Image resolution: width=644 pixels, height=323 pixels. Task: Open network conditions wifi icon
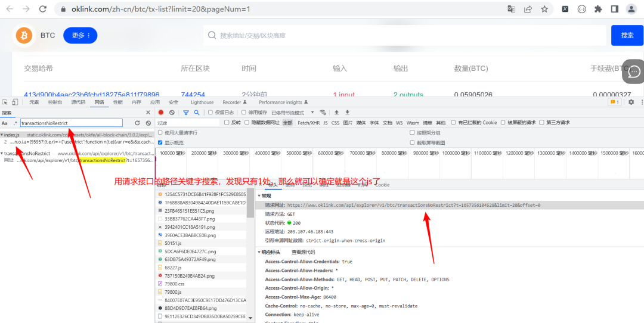323,113
